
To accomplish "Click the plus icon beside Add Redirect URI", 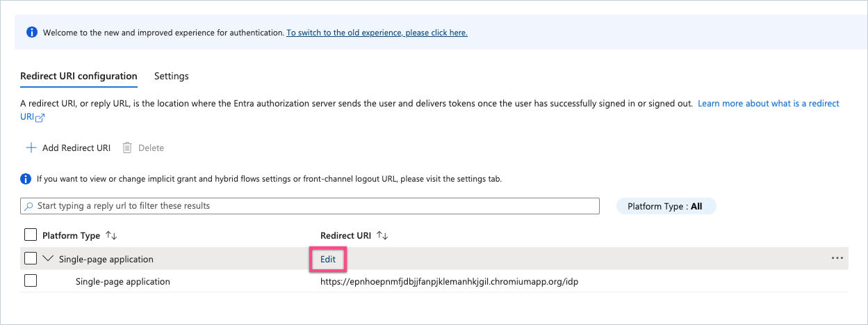I will pos(31,148).
